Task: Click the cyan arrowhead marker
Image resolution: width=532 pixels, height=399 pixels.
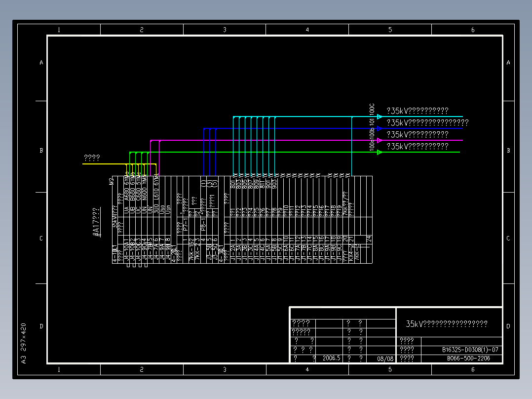Action: pyautogui.click(x=380, y=117)
